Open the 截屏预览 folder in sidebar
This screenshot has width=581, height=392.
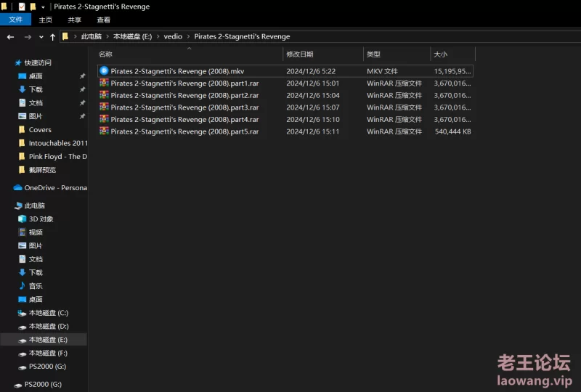point(42,170)
